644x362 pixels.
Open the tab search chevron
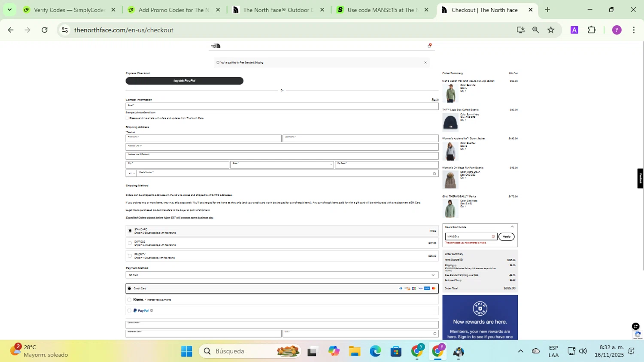click(x=9, y=10)
